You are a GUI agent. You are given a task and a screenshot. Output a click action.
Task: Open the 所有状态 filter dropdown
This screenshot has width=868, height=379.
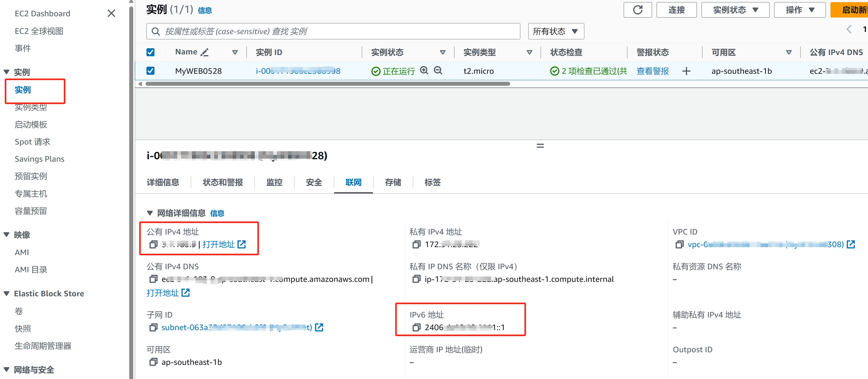pos(556,31)
